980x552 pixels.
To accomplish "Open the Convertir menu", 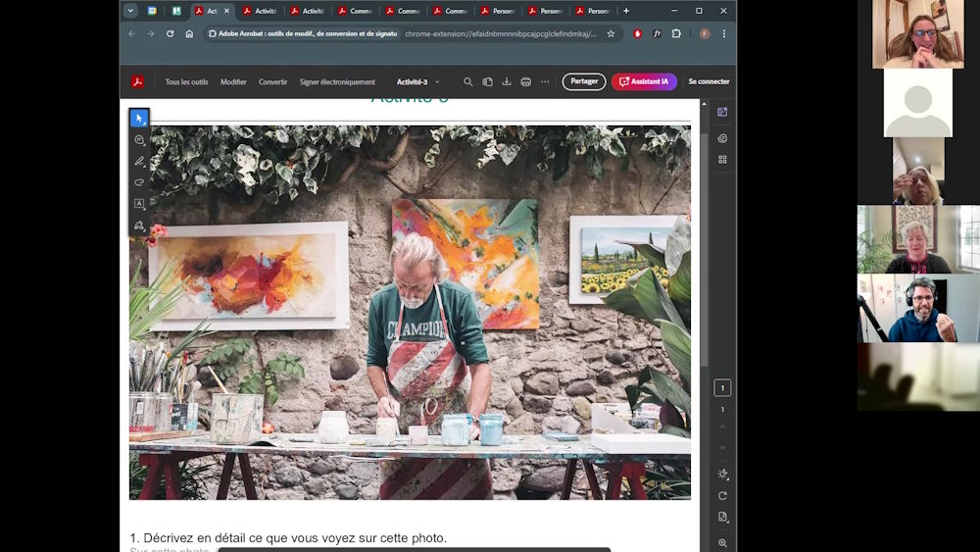I will pos(273,82).
